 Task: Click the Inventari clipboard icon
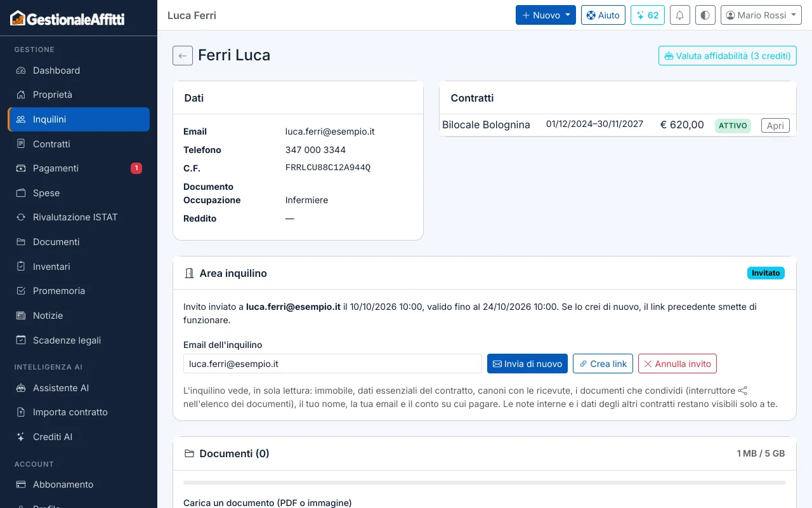pos(21,267)
